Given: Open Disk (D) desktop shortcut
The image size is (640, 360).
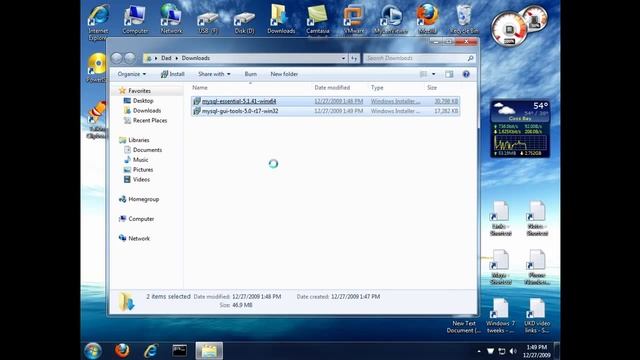Looking at the screenshot, I should coord(244,22).
